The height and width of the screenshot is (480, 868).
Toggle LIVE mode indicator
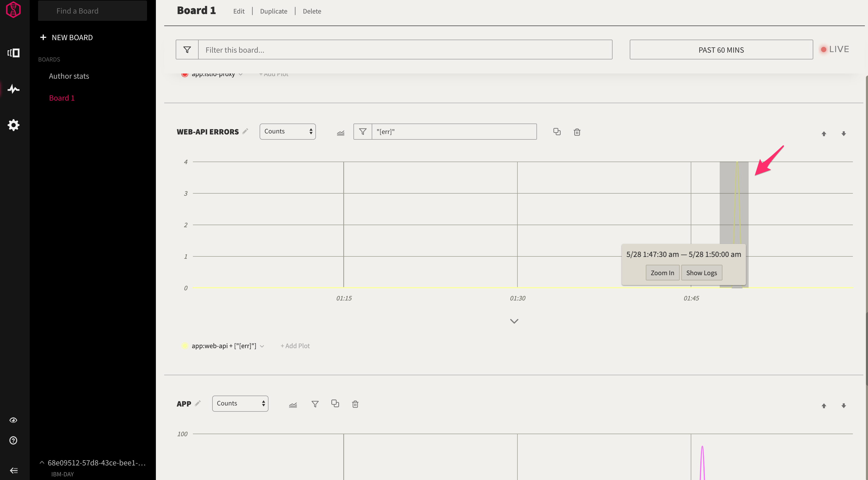[x=835, y=50]
